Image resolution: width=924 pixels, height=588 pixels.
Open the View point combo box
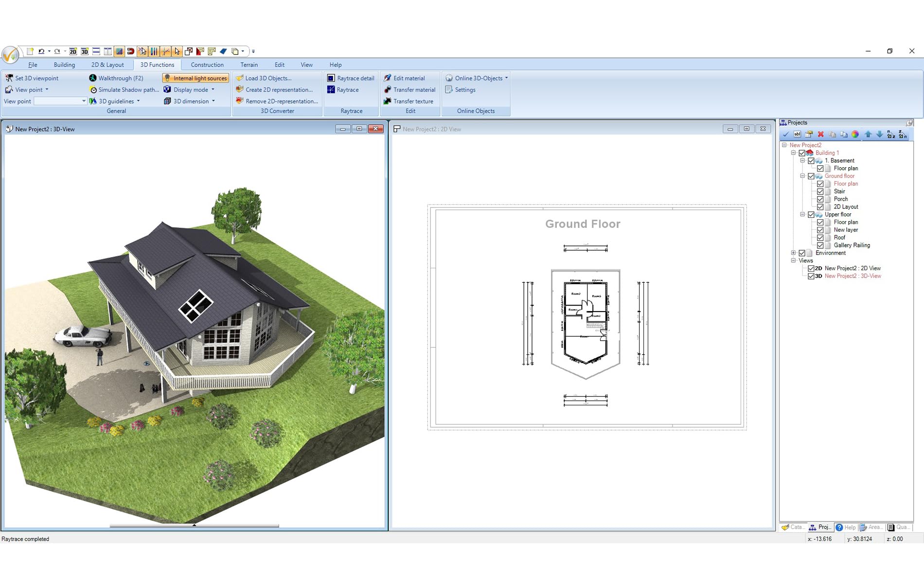tap(60, 101)
